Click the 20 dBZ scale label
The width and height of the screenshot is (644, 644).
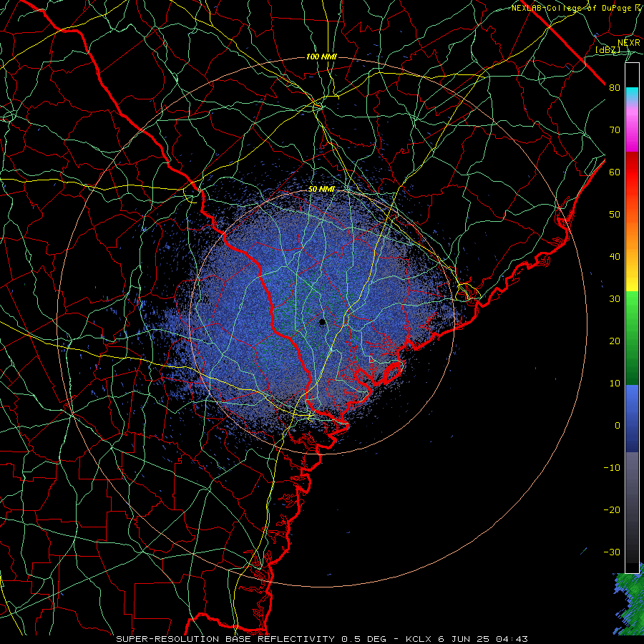coord(615,341)
